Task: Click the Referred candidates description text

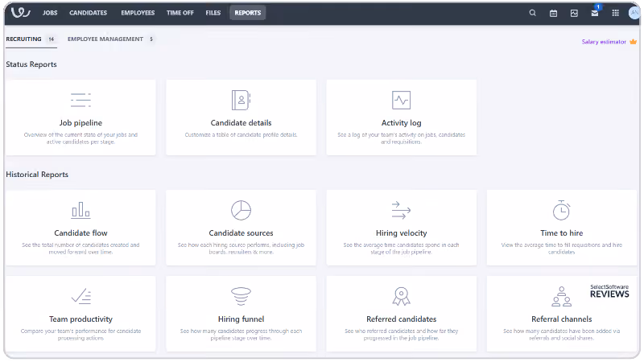Action: tap(401, 335)
